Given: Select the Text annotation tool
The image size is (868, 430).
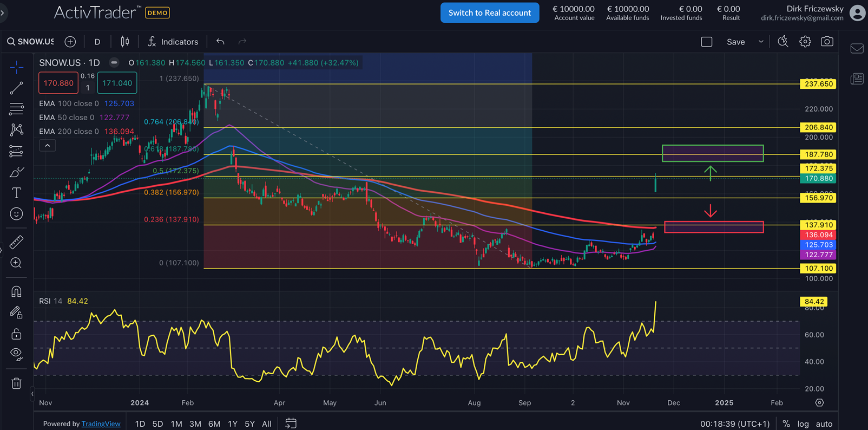Looking at the screenshot, I should 16,193.
